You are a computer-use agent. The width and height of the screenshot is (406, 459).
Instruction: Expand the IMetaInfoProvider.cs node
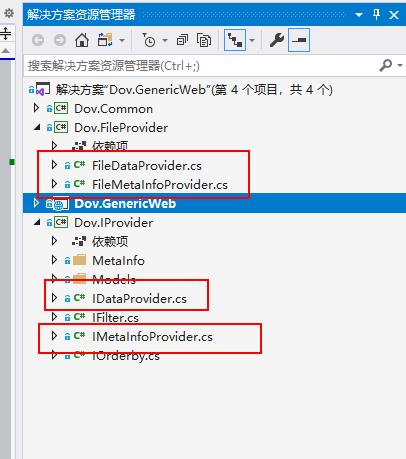54,336
